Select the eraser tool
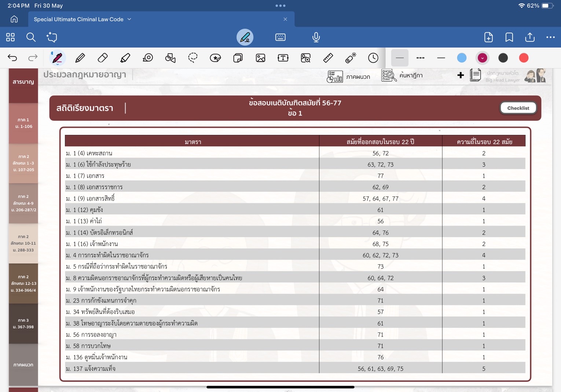This screenshot has height=392, width=561. pos(103,58)
